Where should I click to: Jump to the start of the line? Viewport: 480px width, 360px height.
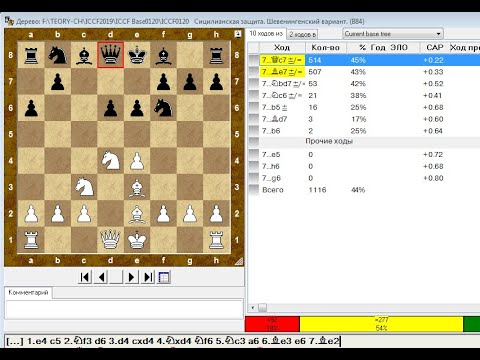[85, 277]
